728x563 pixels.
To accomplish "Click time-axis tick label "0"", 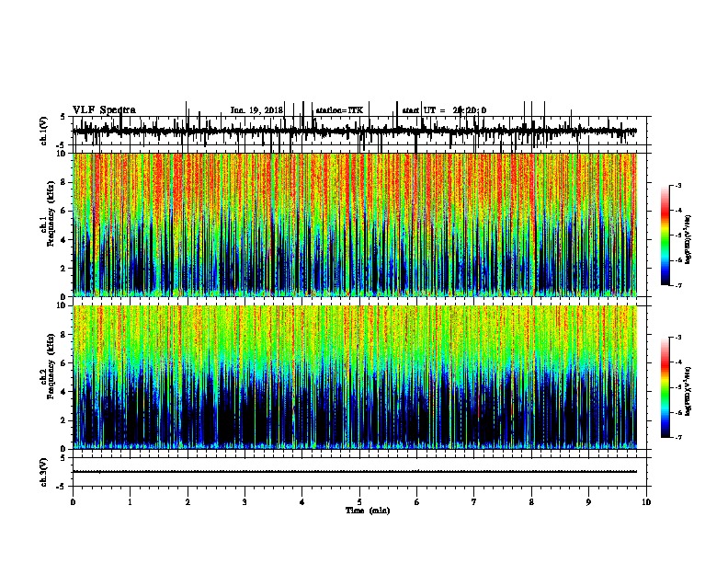I will (73, 502).
